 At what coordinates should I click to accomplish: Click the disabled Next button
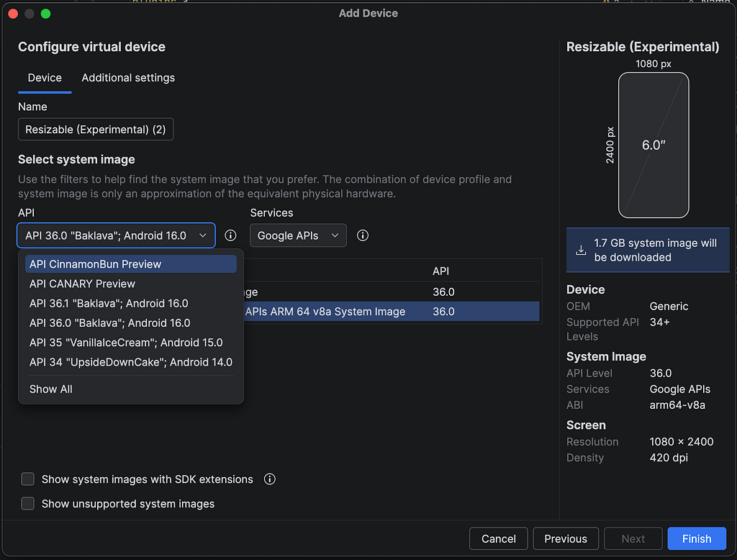633,539
